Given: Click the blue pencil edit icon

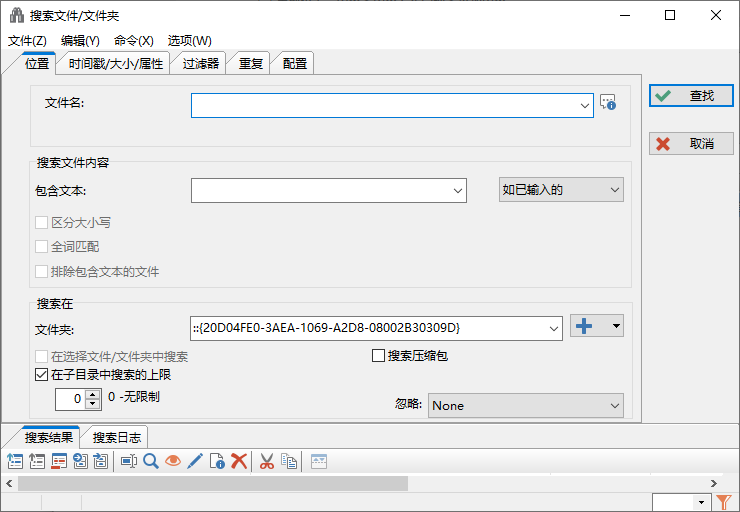Looking at the screenshot, I should tap(195, 461).
